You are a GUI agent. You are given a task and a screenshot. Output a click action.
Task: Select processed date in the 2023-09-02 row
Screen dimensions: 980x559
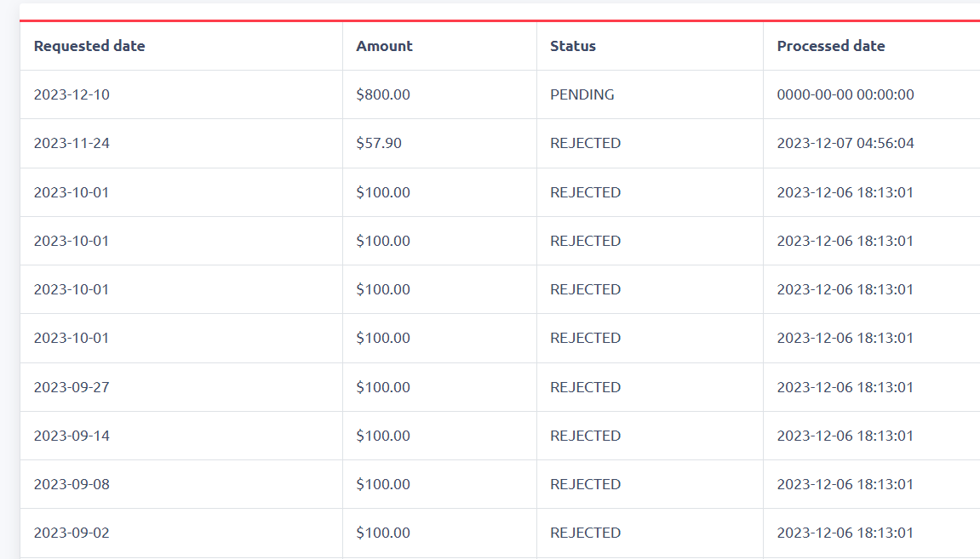click(x=845, y=533)
